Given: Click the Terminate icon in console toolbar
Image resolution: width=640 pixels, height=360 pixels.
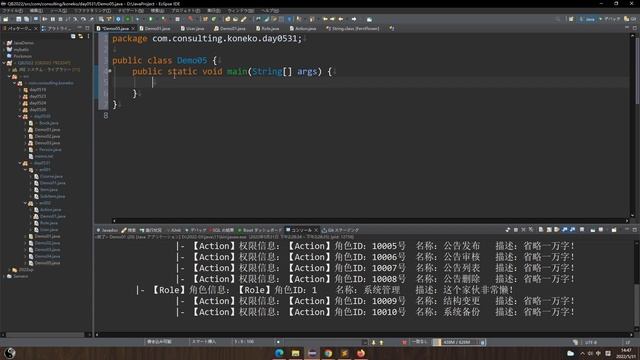Looking at the screenshot, I should pos(516,230).
